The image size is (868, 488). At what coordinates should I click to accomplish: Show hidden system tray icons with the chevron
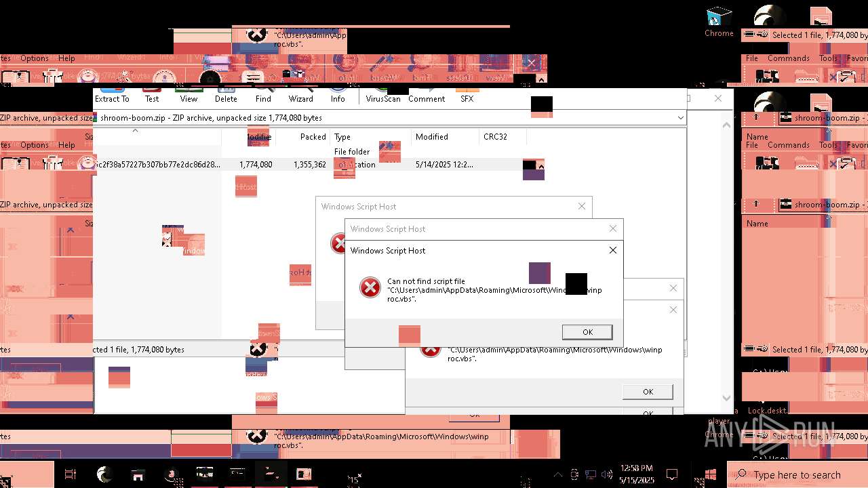tap(558, 474)
